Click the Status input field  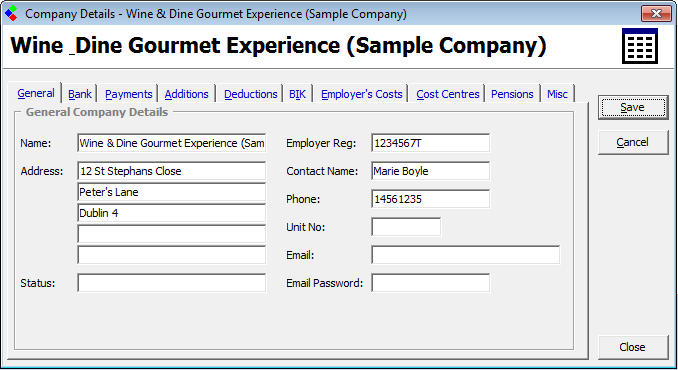(172, 283)
